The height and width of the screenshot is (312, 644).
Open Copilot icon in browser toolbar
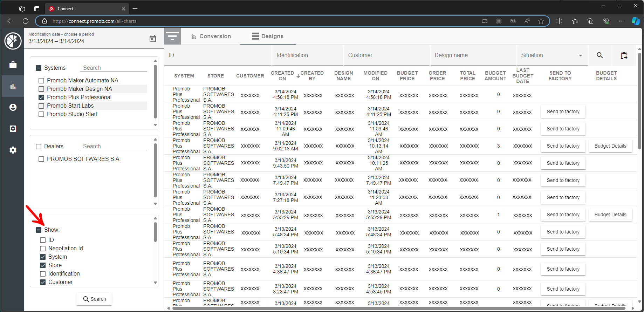click(x=636, y=21)
